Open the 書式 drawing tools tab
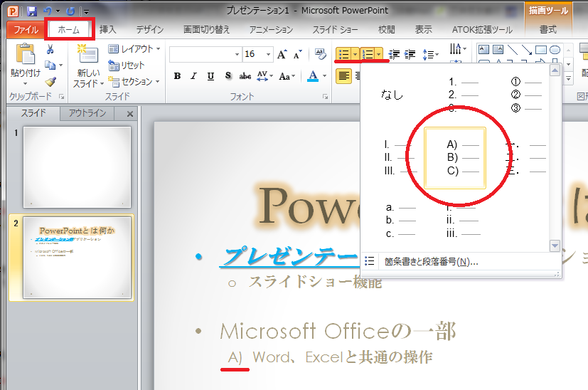588x390 pixels. [548, 29]
